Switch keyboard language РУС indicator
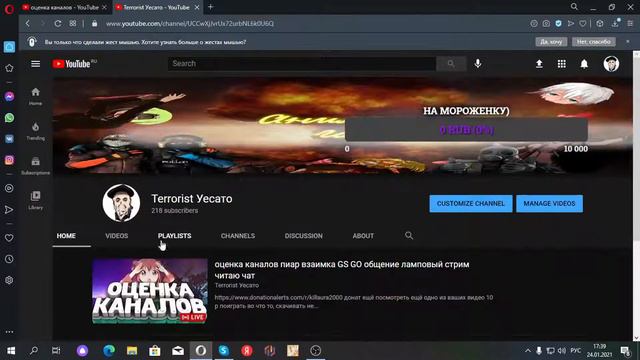640x360 pixels. pos(576,351)
